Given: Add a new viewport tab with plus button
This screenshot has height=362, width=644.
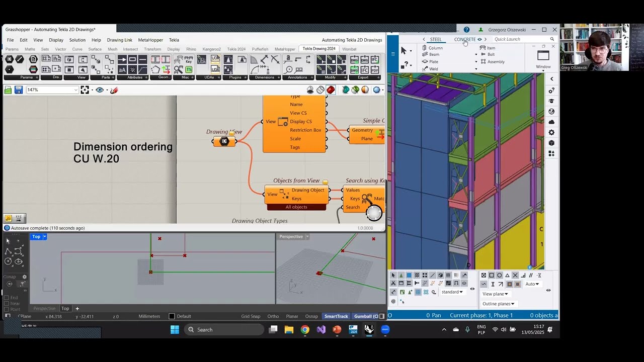Looking at the screenshot, I should point(77,309).
